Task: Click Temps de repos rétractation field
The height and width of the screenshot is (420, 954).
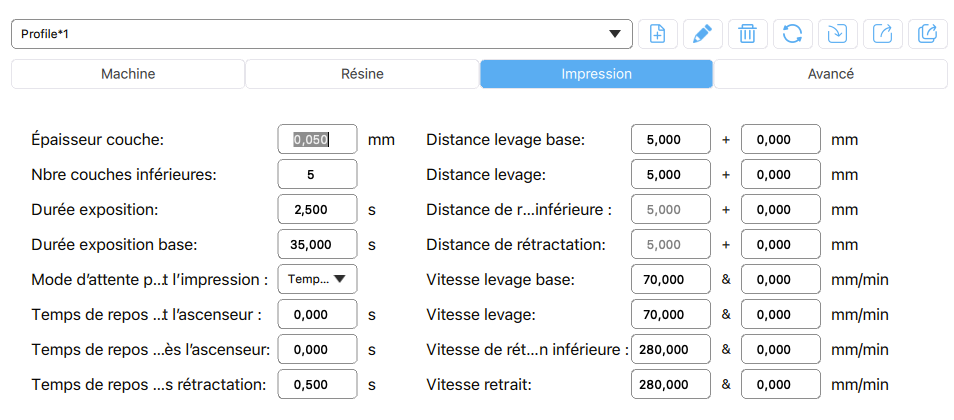Action: tap(317, 384)
